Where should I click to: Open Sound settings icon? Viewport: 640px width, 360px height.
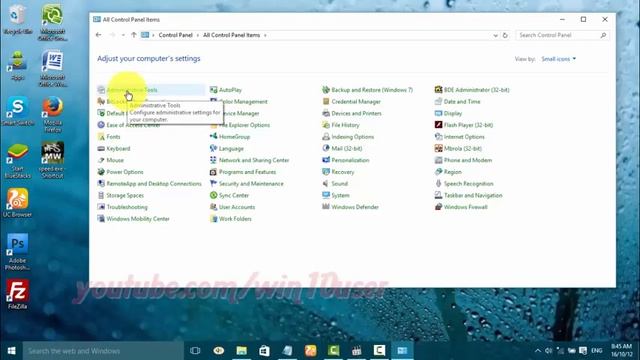pos(326,184)
